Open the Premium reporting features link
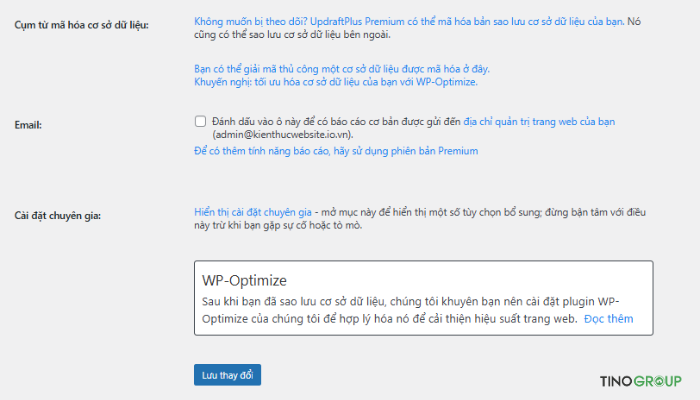700x400 pixels. point(336,151)
